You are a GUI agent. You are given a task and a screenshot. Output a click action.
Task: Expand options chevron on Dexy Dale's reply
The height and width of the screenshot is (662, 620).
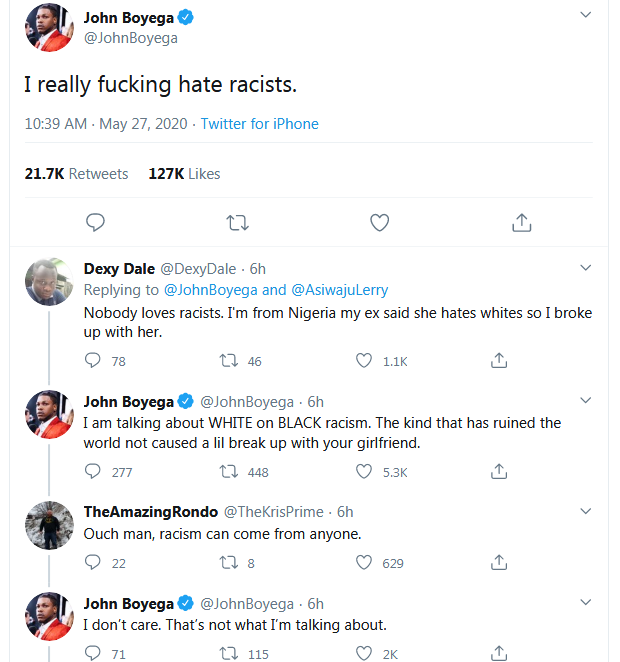586,268
